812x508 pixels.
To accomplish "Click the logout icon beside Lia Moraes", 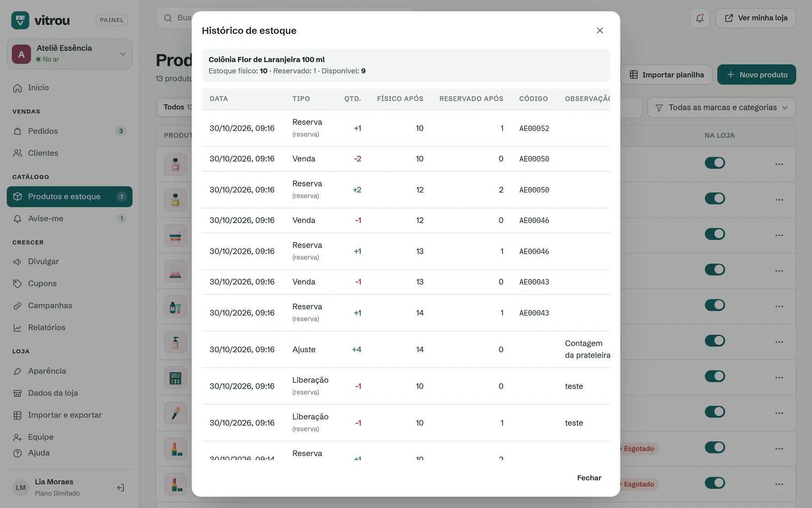I will [x=120, y=488].
